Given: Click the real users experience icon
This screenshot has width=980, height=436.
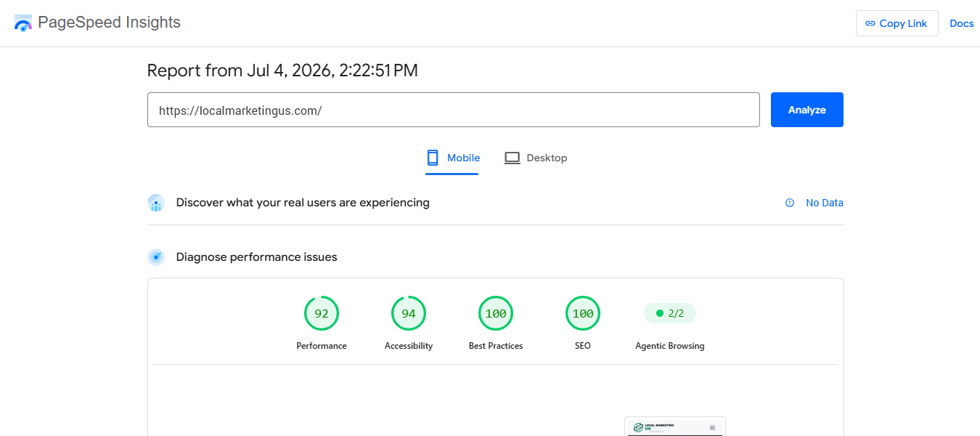Looking at the screenshot, I should tap(156, 203).
